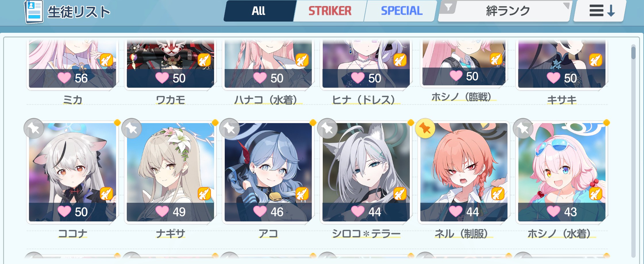
Task: Click the dropdown corner triangle beside 絆ランク
Action: pyautogui.click(x=566, y=6)
